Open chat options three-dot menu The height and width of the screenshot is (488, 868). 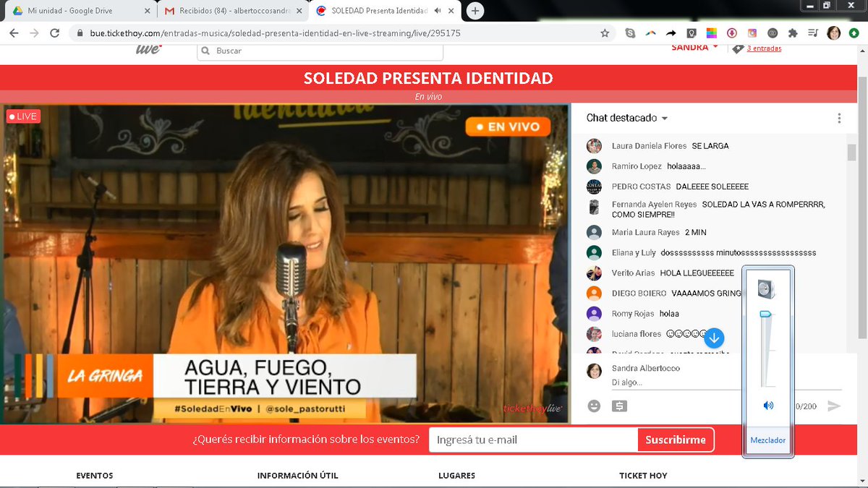839,118
